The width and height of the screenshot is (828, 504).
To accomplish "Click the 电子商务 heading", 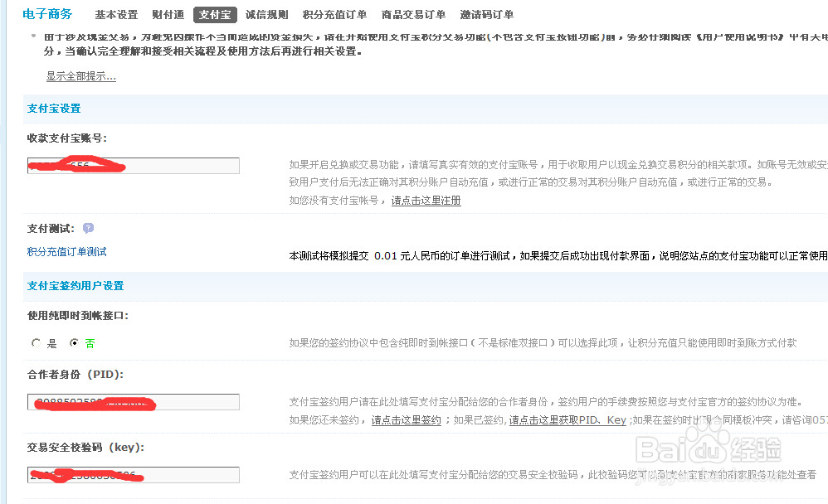I will 47,14.
